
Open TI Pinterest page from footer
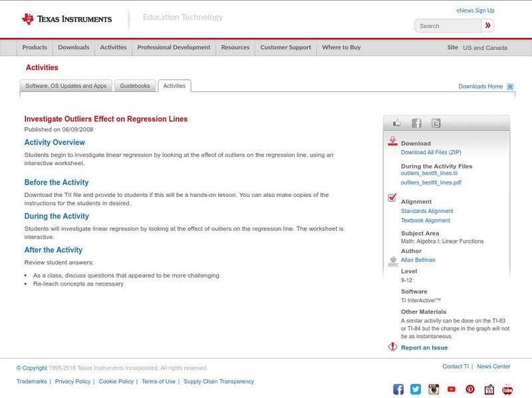pos(470,389)
